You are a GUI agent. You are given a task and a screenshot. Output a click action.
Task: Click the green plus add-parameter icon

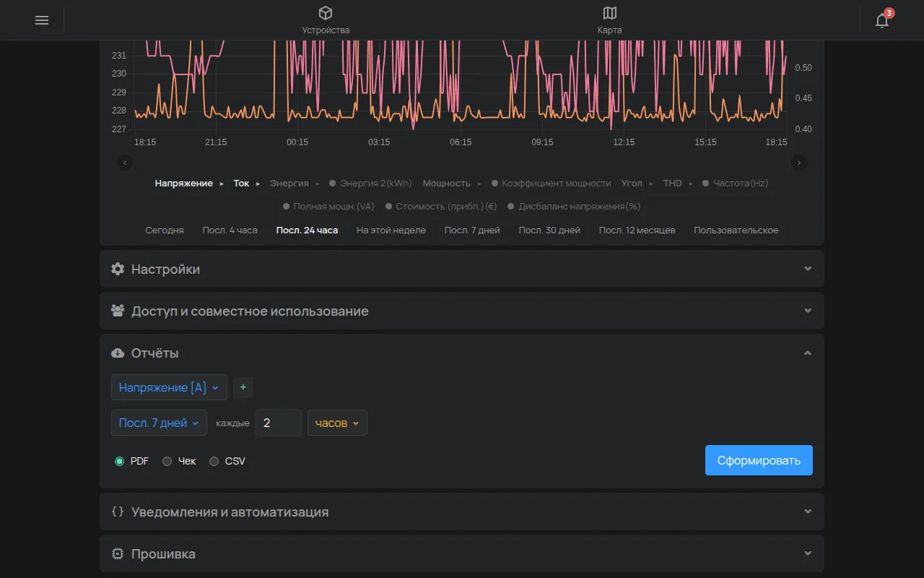click(243, 387)
